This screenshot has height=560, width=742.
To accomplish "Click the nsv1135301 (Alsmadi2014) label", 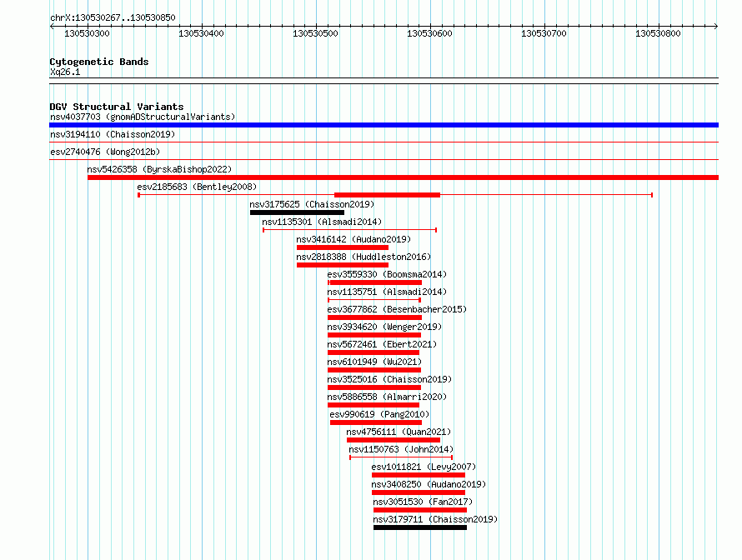I will click(x=322, y=222).
